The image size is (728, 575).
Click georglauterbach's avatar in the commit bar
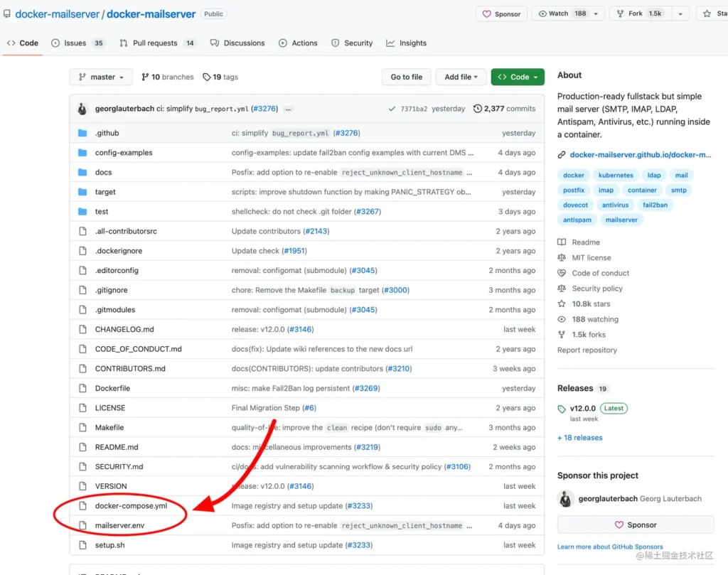pyautogui.click(x=82, y=109)
